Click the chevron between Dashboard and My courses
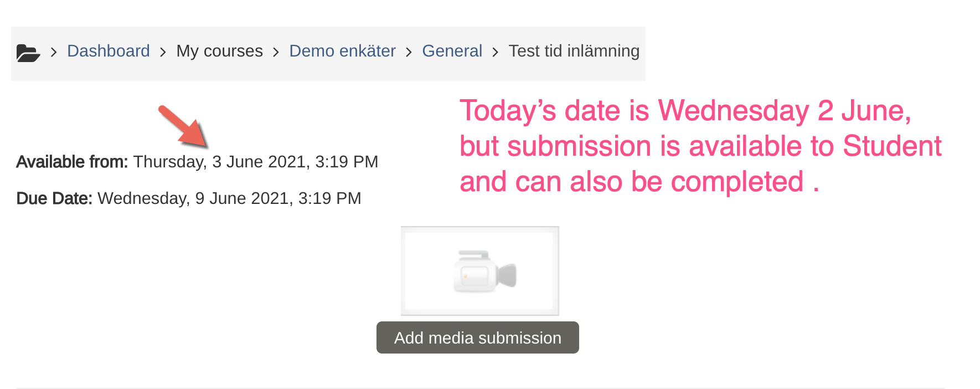The width and height of the screenshot is (980, 389). (x=163, y=53)
